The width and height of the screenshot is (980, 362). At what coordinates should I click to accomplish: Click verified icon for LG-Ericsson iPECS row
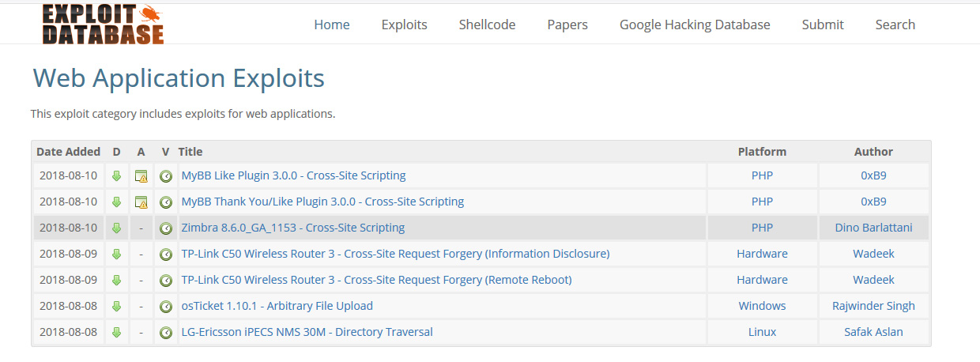[166, 333]
